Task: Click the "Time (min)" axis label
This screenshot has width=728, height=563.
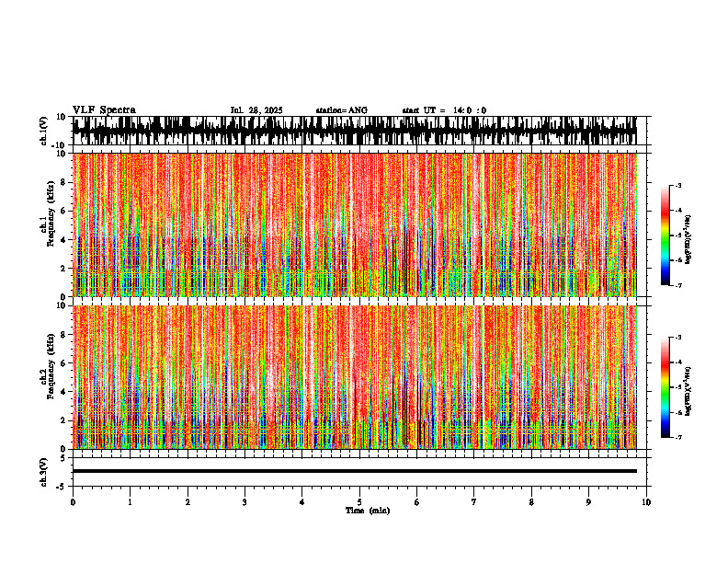Action: 368,511
